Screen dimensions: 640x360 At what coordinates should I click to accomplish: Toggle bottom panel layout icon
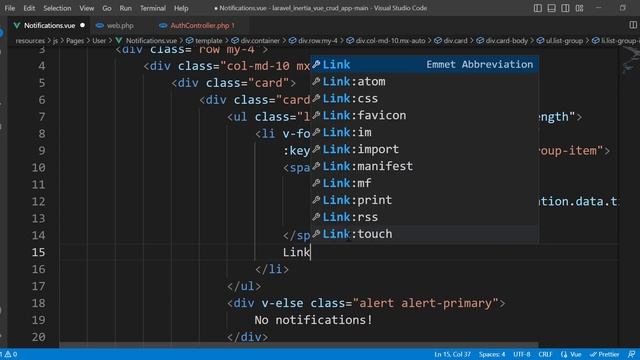(x=551, y=8)
